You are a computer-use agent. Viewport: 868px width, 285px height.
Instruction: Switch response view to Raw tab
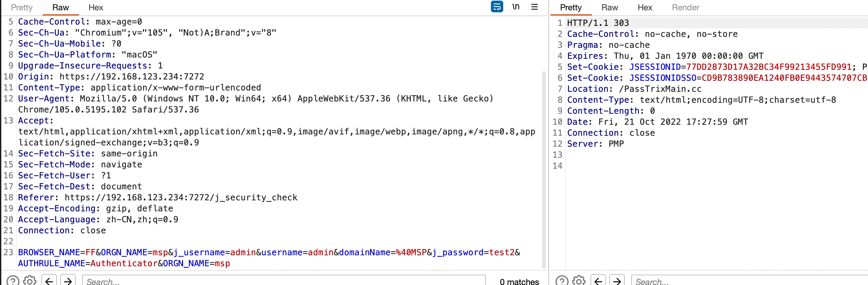[610, 7]
